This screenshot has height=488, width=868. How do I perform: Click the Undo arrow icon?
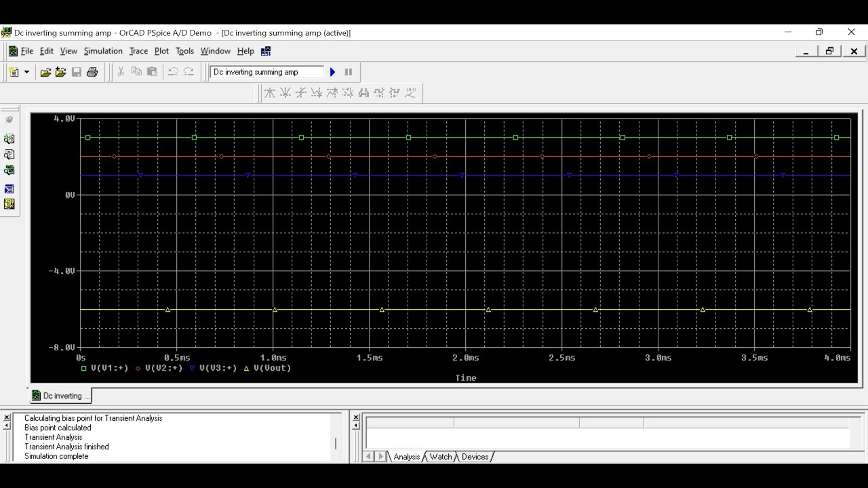tap(173, 72)
